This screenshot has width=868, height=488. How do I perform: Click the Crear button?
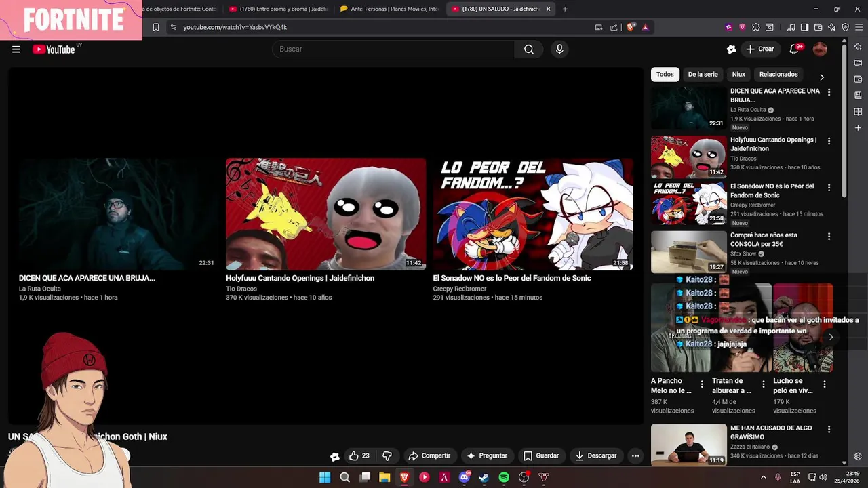click(x=759, y=49)
